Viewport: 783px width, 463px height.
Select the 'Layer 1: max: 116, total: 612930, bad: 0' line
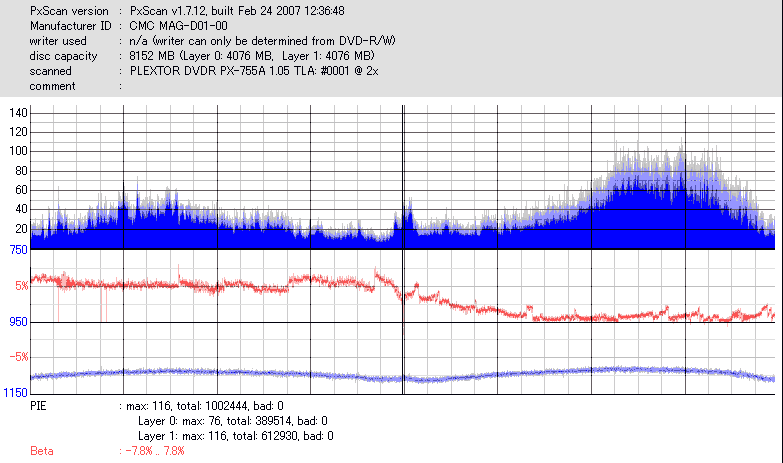click(x=236, y=436)
